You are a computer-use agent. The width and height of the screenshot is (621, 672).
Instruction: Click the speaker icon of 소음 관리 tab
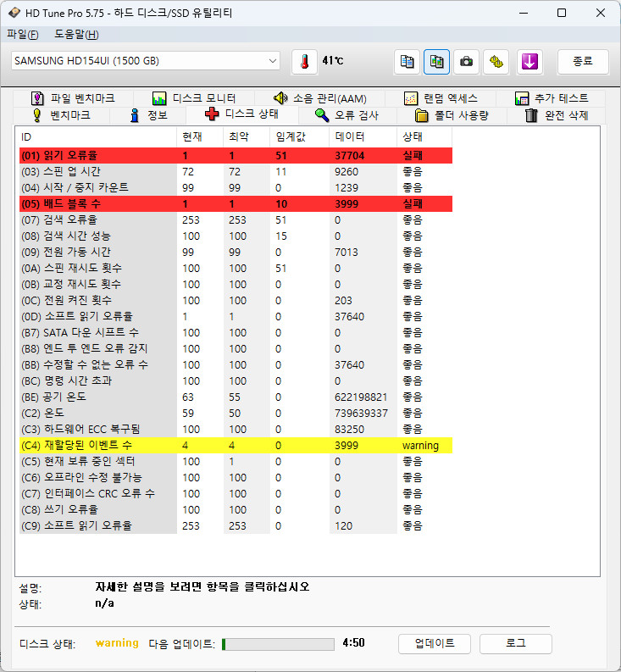coord(280,98)
